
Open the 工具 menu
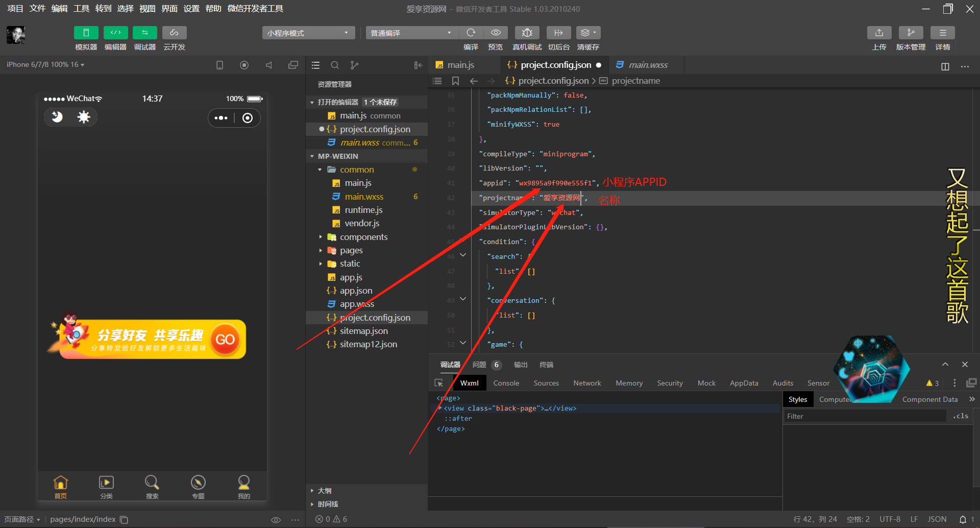(81, 9)
